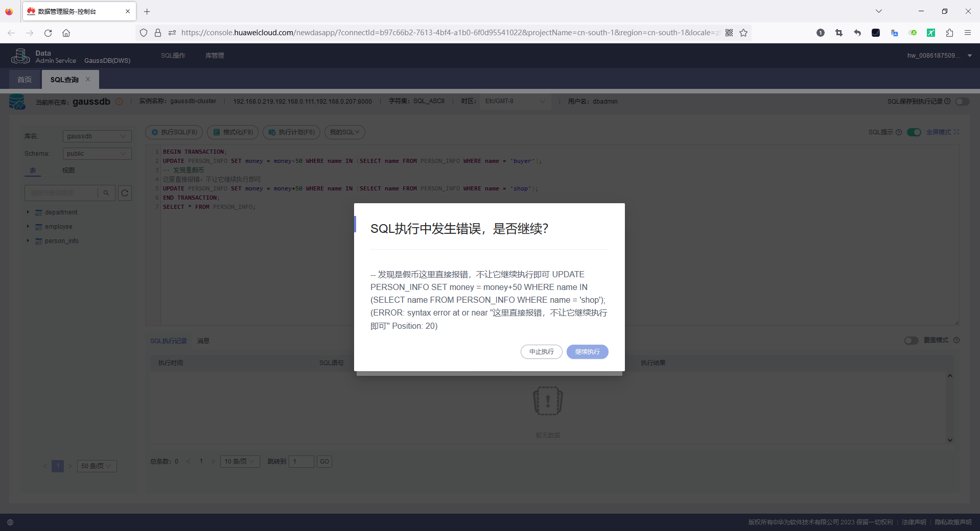Image resolution: width=980 pixels, height=531 pixels.
Task: Click the 格式化(F9) button
Action: (232, 132)
